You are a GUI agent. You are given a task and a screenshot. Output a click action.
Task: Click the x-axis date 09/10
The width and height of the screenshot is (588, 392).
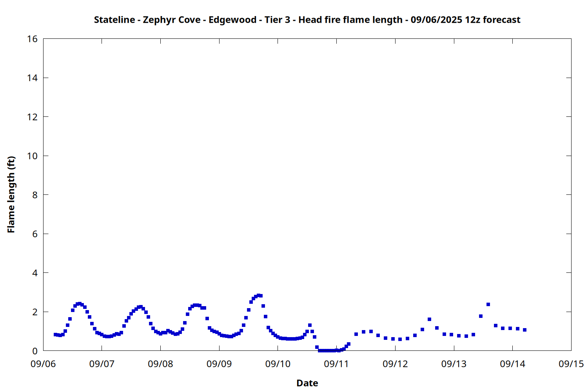[278, 364]
